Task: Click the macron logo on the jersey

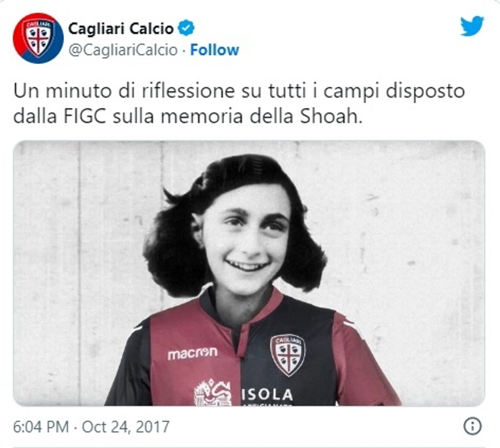Action: click(x=192, y=353)
